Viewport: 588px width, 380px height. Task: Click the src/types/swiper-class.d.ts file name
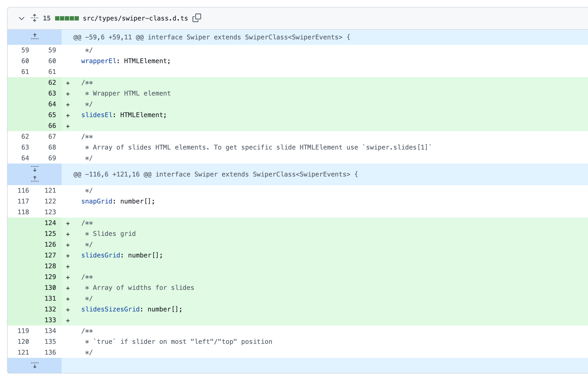point(135,18)
